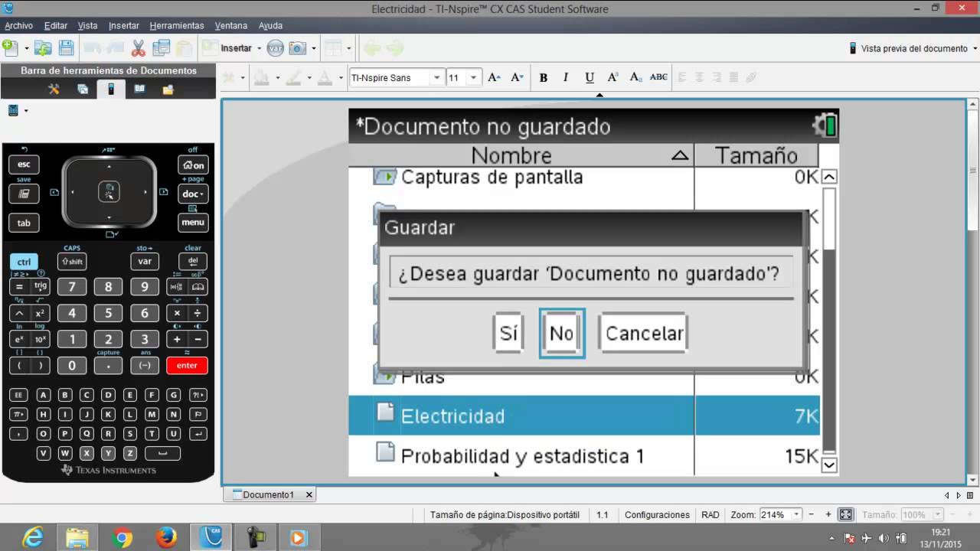Open Page Sorter panel icon
This screenshot has width=980, height=551.
point(83,90)
